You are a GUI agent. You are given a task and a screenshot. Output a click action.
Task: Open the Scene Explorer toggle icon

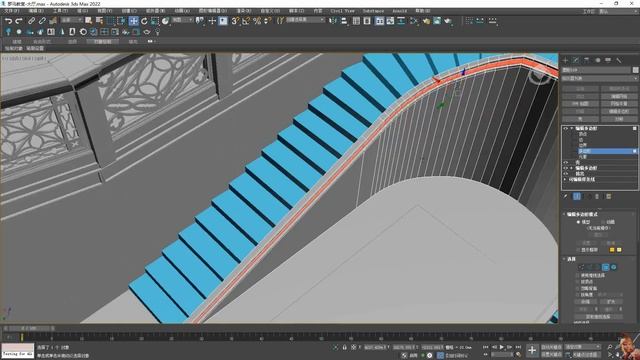coord(356,20)
